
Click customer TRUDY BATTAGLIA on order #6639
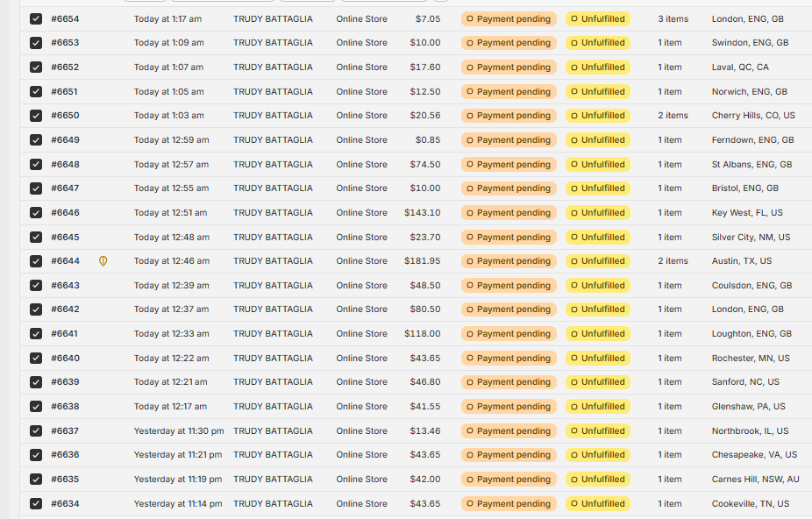(273, 382)
